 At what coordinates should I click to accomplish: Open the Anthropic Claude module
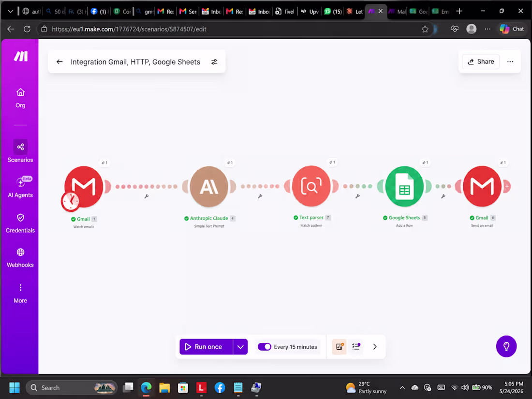(209, 187)
